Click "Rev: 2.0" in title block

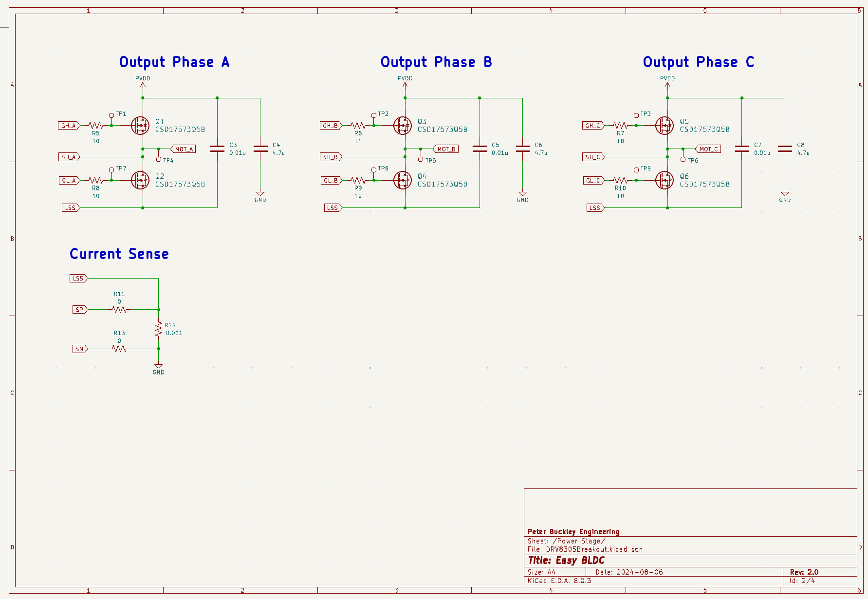click(x=804, y=572)
